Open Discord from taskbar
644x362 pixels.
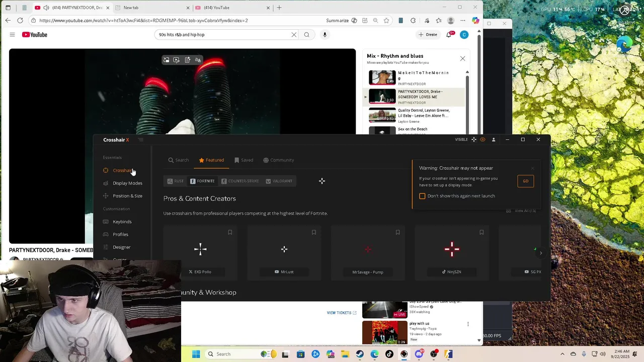point(419,354)
